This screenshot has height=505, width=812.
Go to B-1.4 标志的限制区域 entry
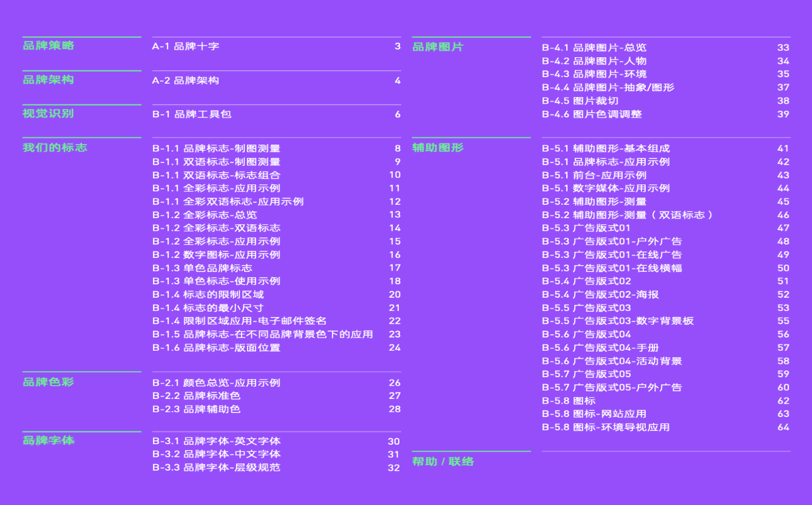pos(208,295)
